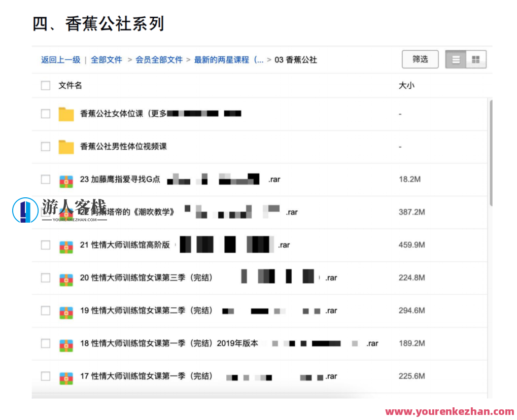Check the select-all checkbox in the header row
The height and width of the screenshot is (420, 517).
(45, 85)
